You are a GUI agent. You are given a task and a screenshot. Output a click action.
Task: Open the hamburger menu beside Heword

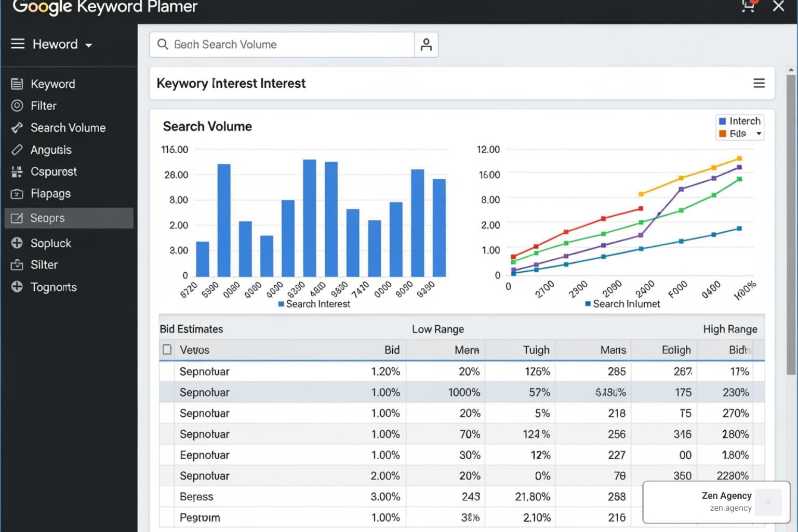[18, 44]
